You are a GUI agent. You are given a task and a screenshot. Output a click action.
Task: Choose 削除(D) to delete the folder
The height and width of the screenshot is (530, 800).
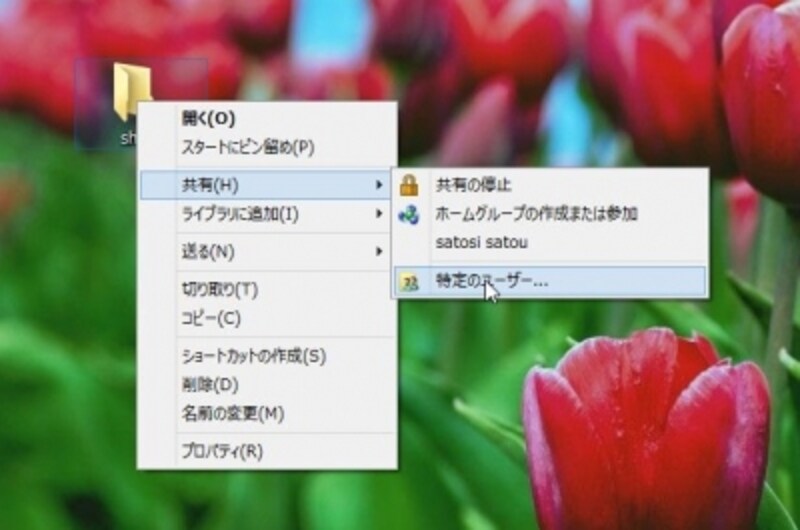268,385
